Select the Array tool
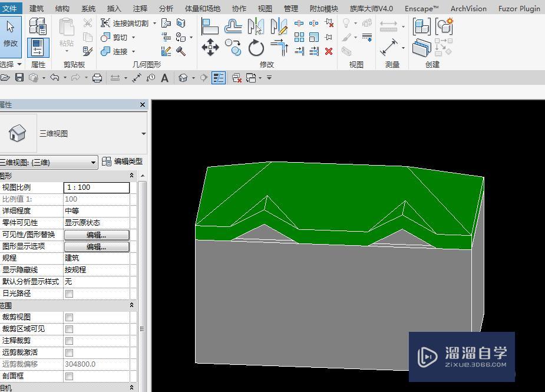The image size is (545, 392). [299, 37]
